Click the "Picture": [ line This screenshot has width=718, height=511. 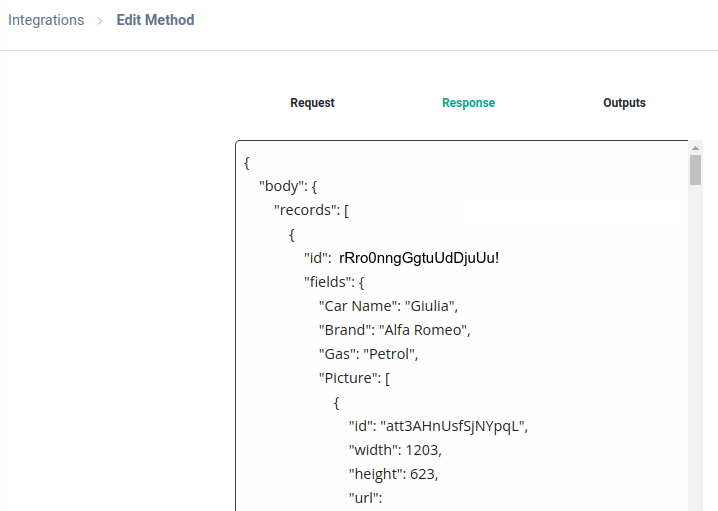[x=354, y=378]
